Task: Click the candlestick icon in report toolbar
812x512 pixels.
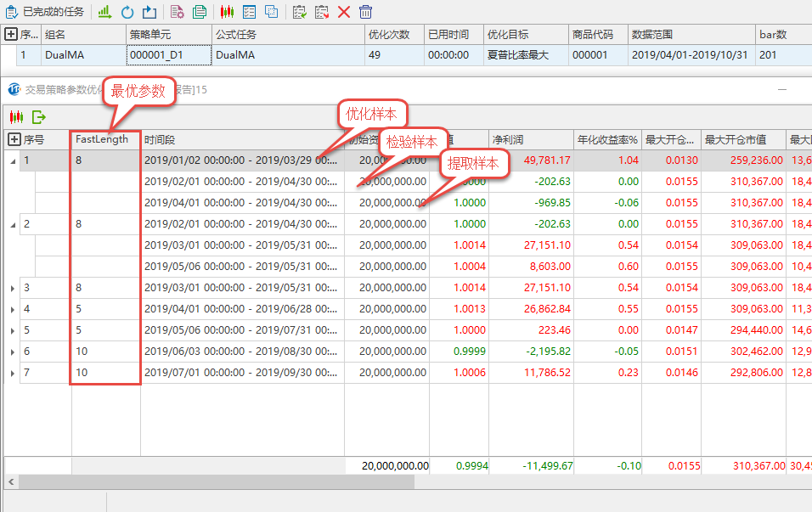Action: [15, 117]
